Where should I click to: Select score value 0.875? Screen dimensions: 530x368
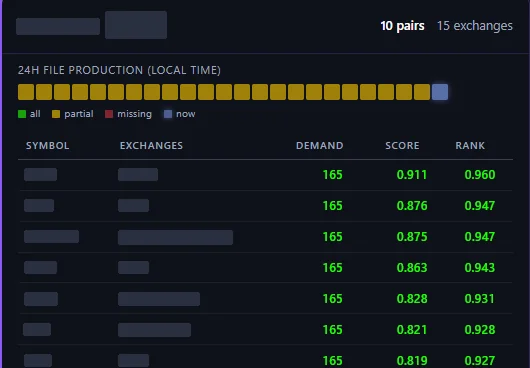coord(412,237)
